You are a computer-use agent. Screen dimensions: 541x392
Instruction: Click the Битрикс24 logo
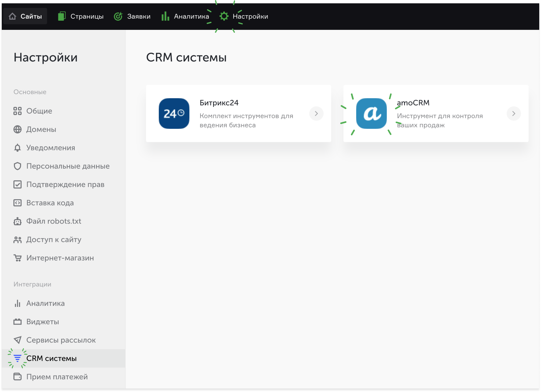[174, 114]
